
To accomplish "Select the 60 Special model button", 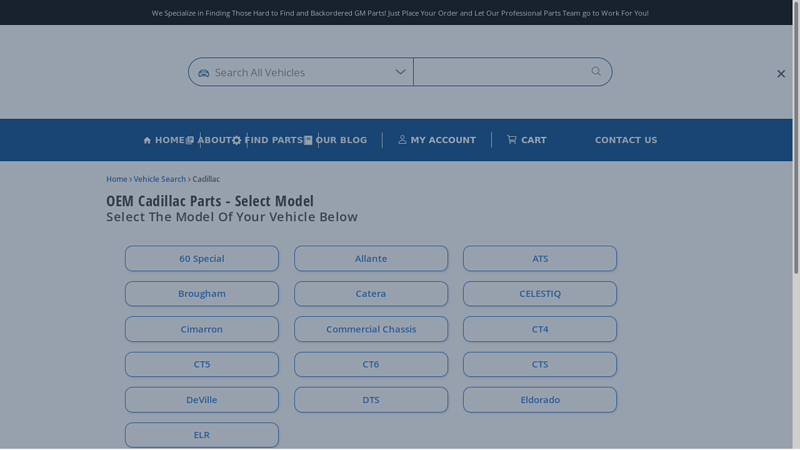I will (202, 259).
